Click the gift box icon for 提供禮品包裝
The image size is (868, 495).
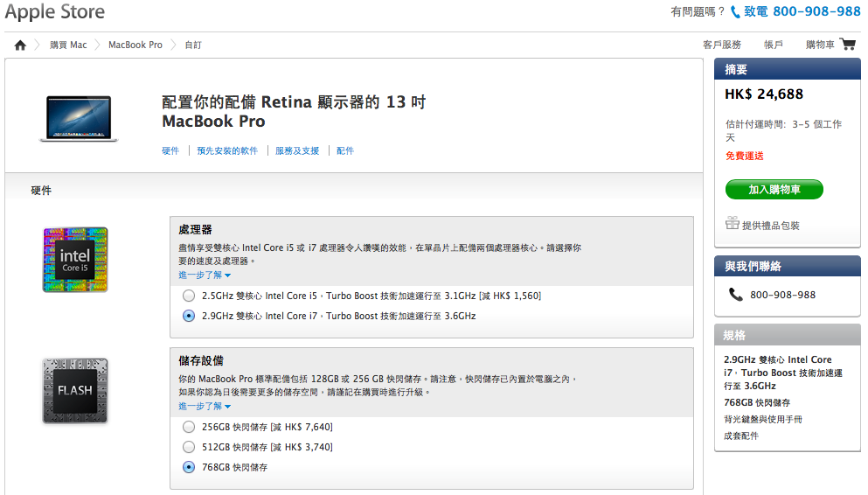(x=733, y=223)
